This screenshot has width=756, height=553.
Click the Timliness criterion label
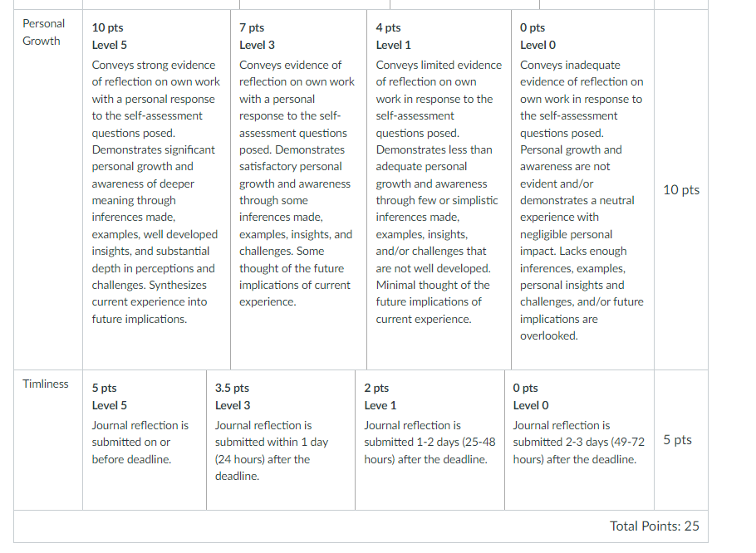(x=46, y=384)
